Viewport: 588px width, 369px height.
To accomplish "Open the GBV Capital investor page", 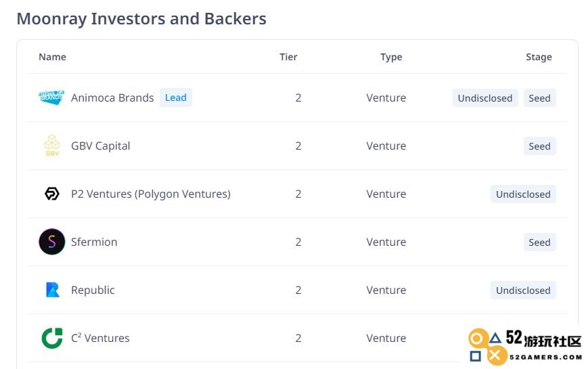I will pyautogui.click(x=101, y=146).
